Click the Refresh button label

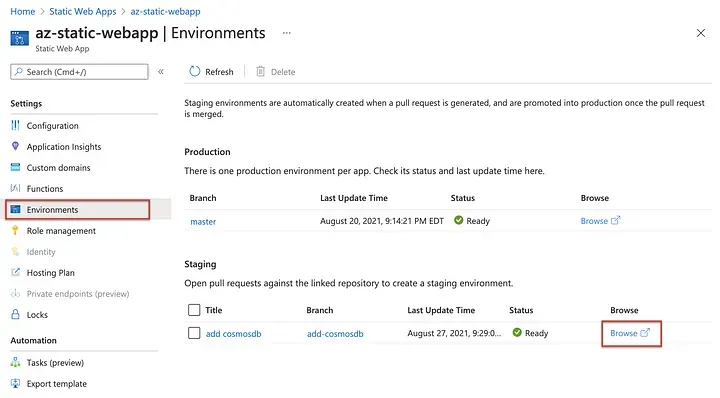click(219, 72)
